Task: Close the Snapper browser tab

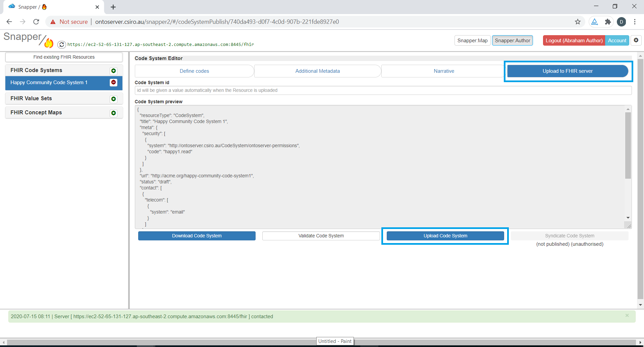Action: [97, 7]
